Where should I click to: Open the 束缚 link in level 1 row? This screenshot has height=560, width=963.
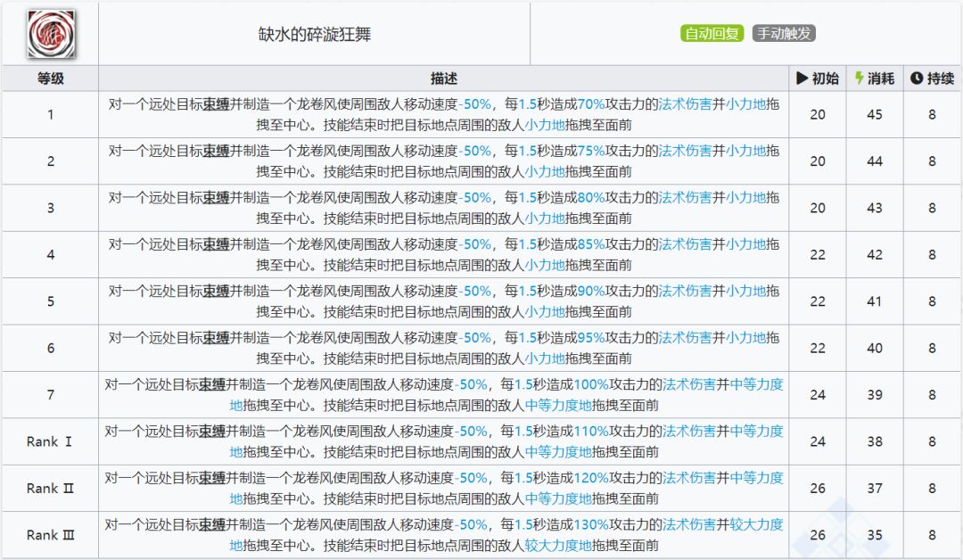(x=216, y=103)
